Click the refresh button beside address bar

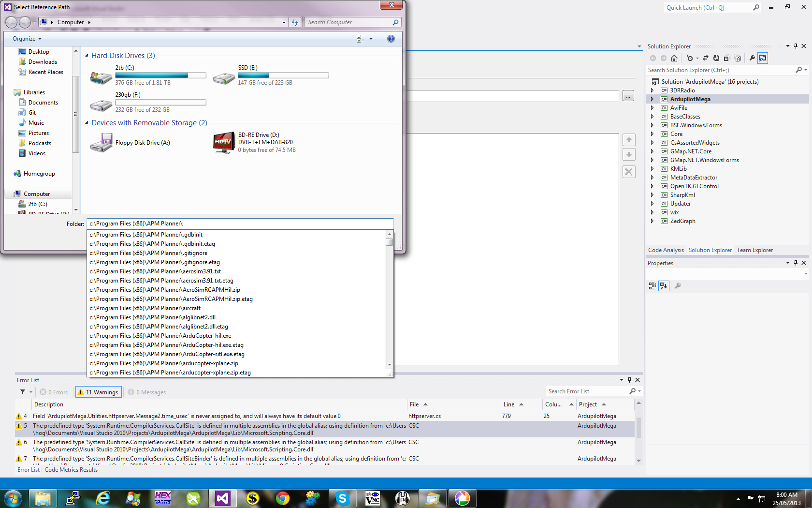tap(295, 22)
